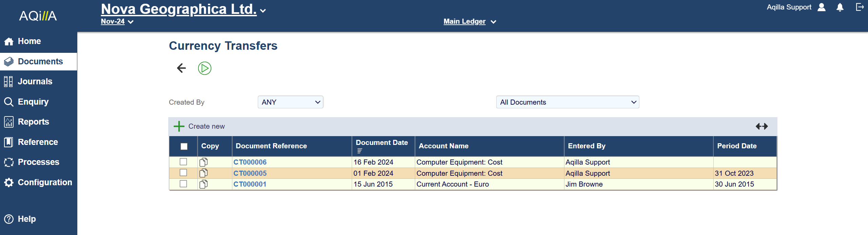Open document reference CT000005 link
Viewport: 868px width, 235px height.
250,173
